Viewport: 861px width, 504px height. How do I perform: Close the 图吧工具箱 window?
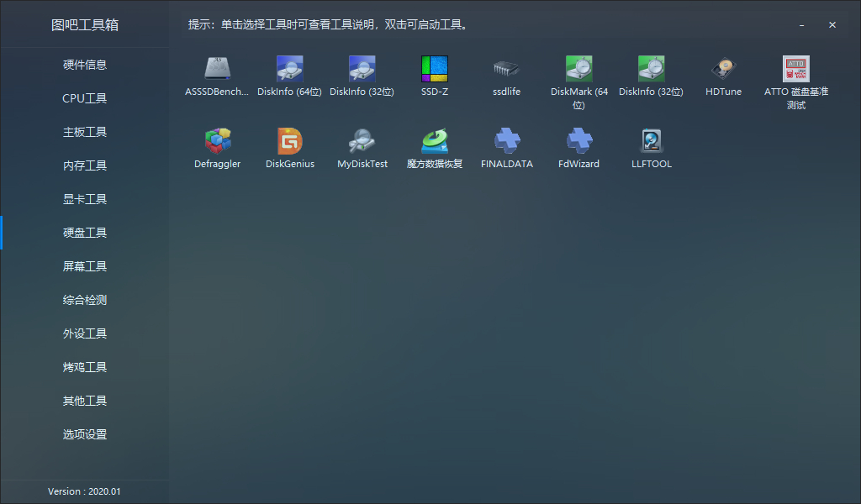[x=832, y=24]
